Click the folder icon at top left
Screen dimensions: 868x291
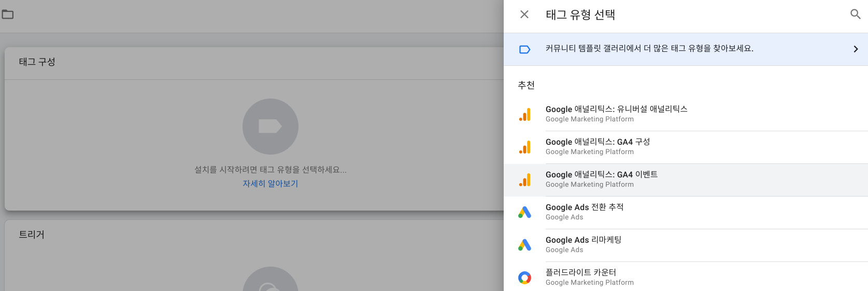tap(8, 15)
